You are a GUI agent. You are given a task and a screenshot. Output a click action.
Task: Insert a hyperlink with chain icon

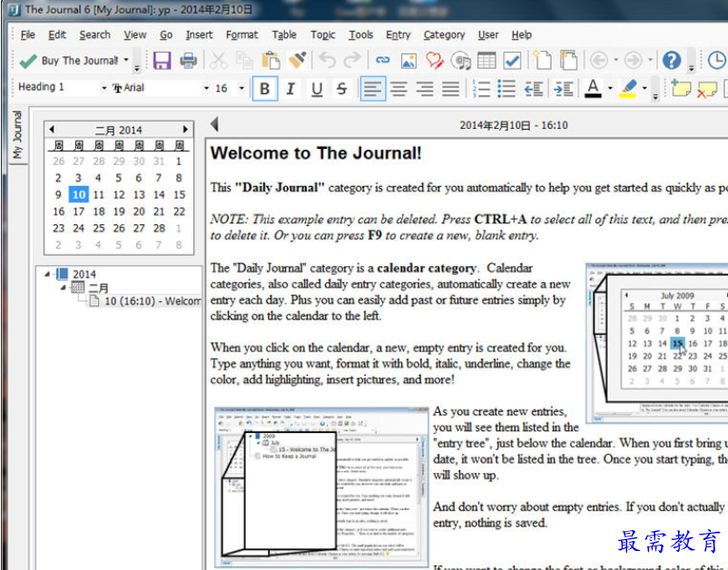382,60
